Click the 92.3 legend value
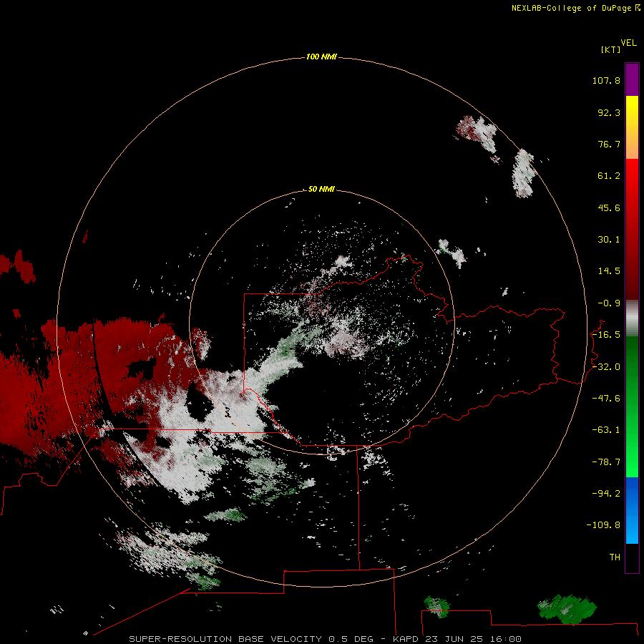Screen dimensions: 644x644 pyautogui.click(x=609, y=112)
